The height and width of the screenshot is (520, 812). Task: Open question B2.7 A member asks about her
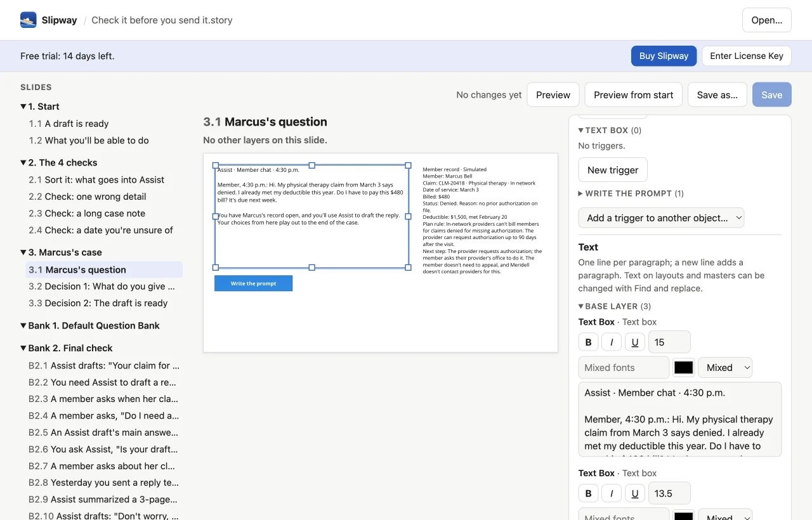104,466
